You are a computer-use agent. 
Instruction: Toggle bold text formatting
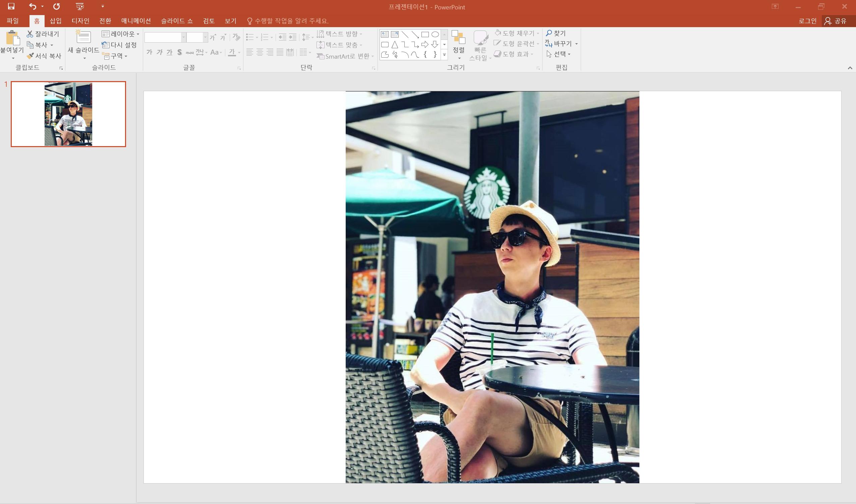click(x=149, y=52)
